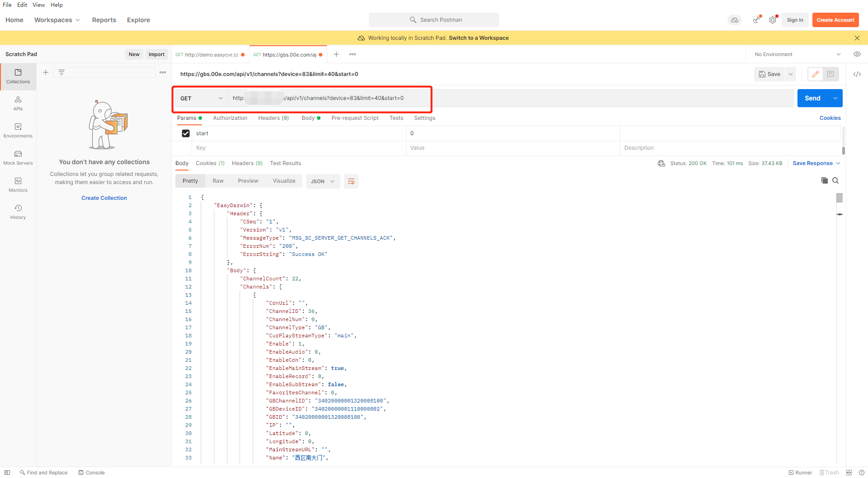Open the HTTP method GET dropdown
868x478 pixels.
pyautogui.click(x=201, y=98)
